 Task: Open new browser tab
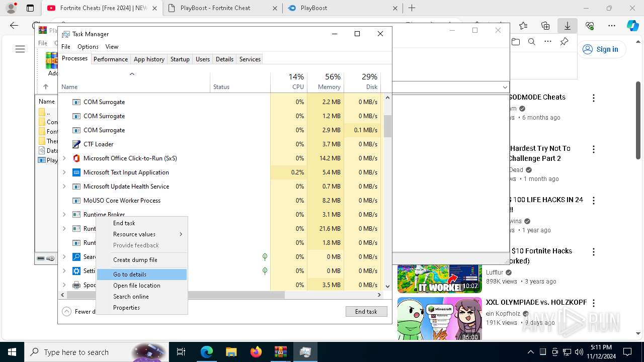coord(412,8)
